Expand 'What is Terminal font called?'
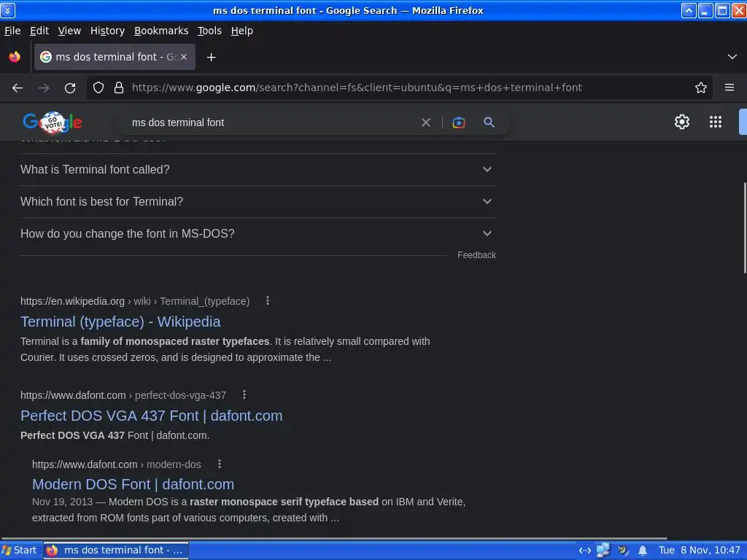The image size is (747, 560). tap(258, 169)
